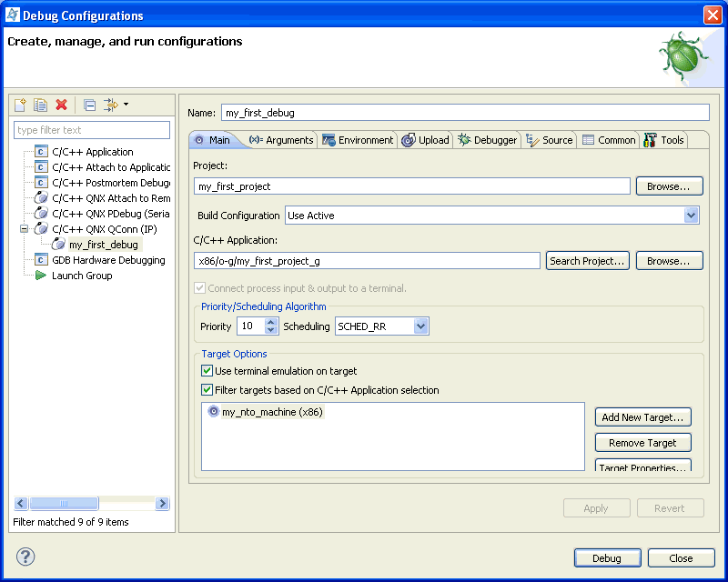Screen dimensions: 728x582
Task: Open the Upload tab
Action: pyautogui.click(x=425, y=140)
